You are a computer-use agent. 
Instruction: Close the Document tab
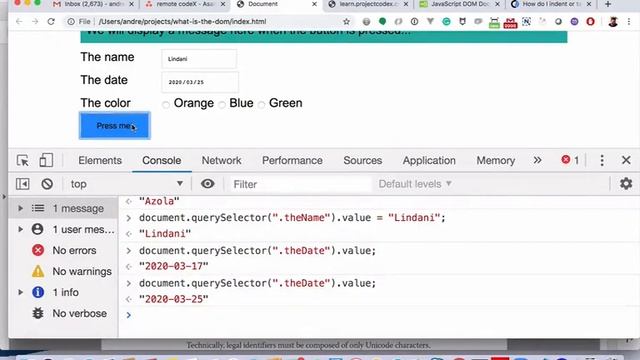314,4
